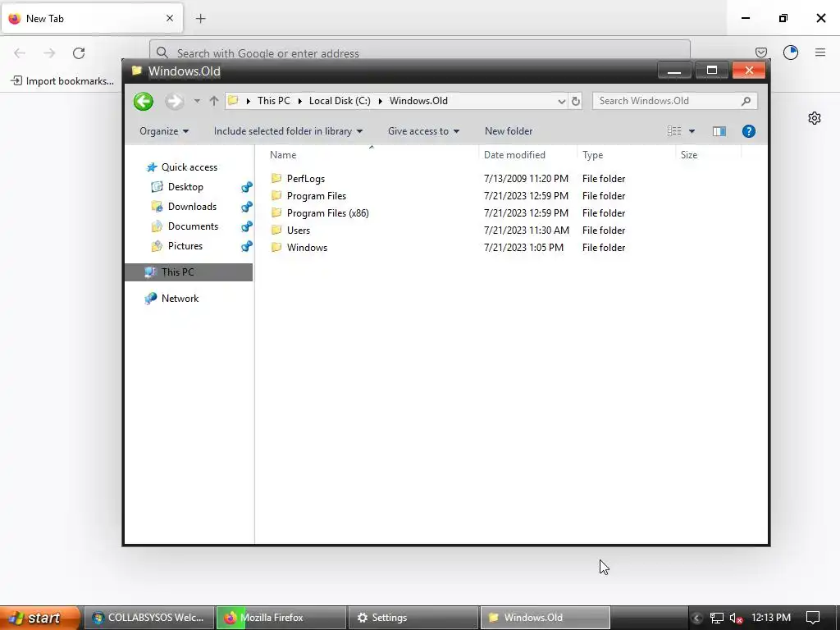Switch to Mozilla Firefox taskbar item
The height and width of the screenshot is (630, 840).
click(281, 618)
